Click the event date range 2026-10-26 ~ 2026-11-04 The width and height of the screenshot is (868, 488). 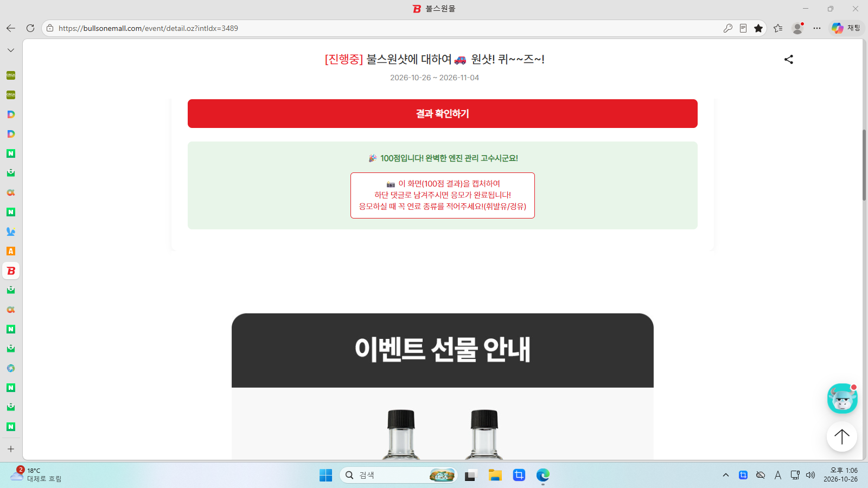click(435, 78)
